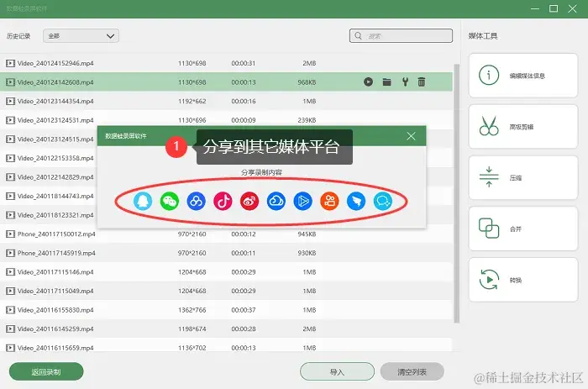Open folder of selected Video_240124142608.mp4

[x=387, y=81]
